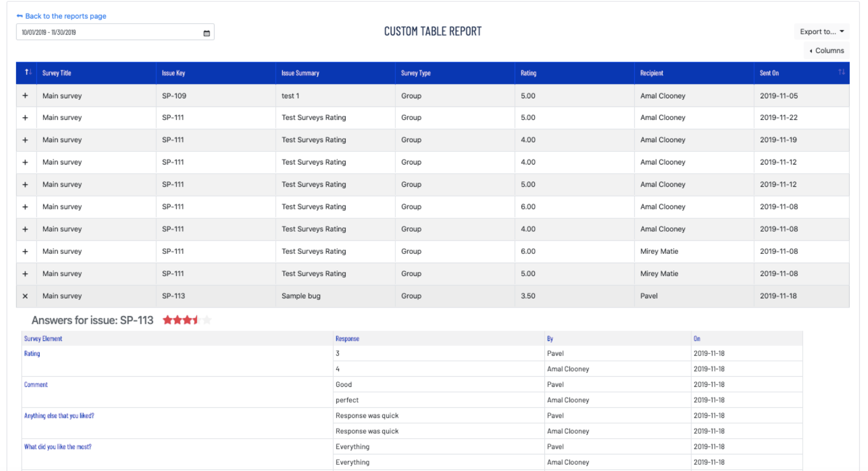
Task: Expand the SP-109 test 1 row
Action: tap(25, 96)
